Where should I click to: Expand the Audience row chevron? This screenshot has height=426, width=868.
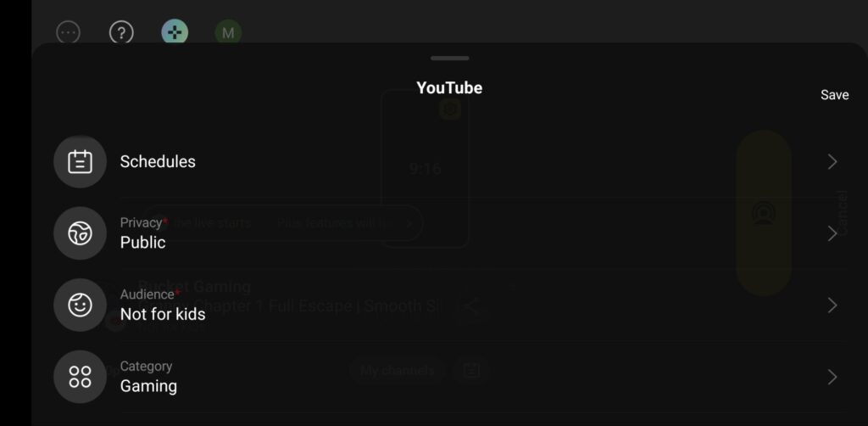(x=832, y=305)
